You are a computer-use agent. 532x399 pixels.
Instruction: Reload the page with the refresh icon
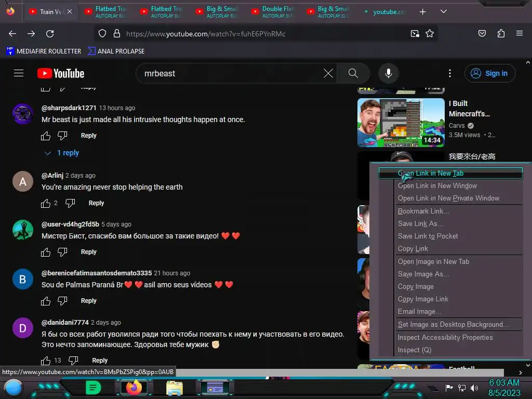50,34
